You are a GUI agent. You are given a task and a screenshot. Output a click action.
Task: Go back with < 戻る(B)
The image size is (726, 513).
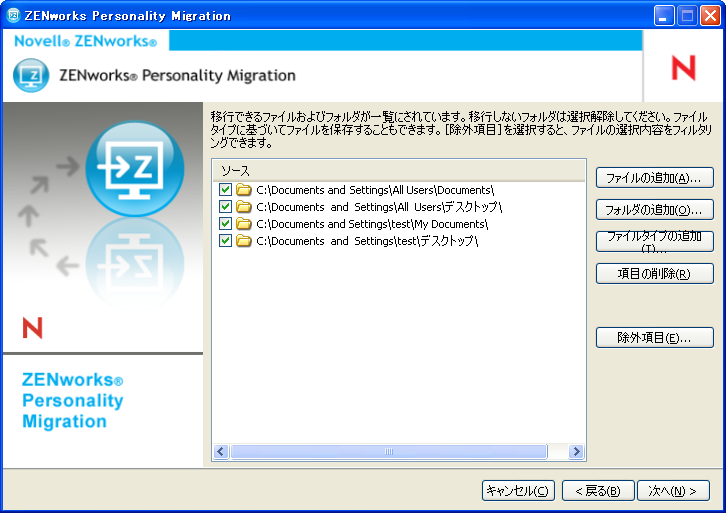tap(598, 491)
